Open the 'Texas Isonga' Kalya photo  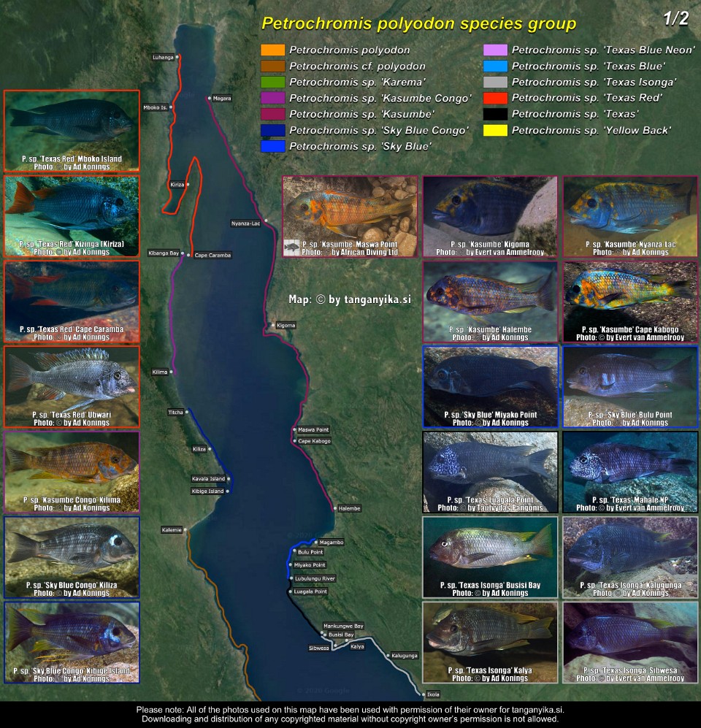click(490, 642)
